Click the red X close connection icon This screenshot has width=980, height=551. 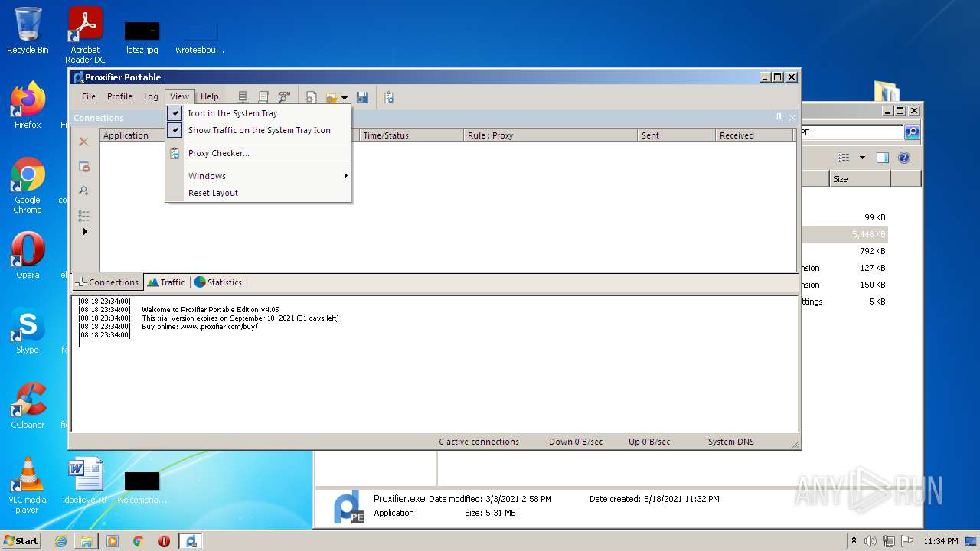84,142
